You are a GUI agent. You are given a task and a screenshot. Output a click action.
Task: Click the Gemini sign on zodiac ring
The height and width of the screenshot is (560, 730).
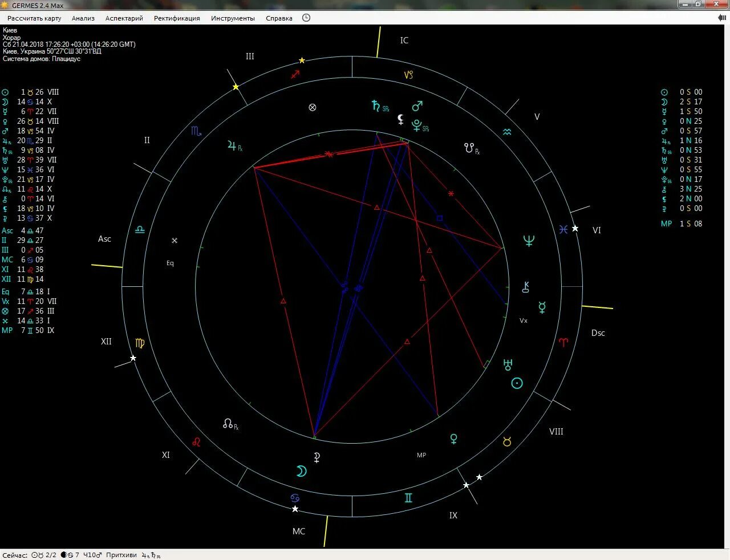coord(408,498)
